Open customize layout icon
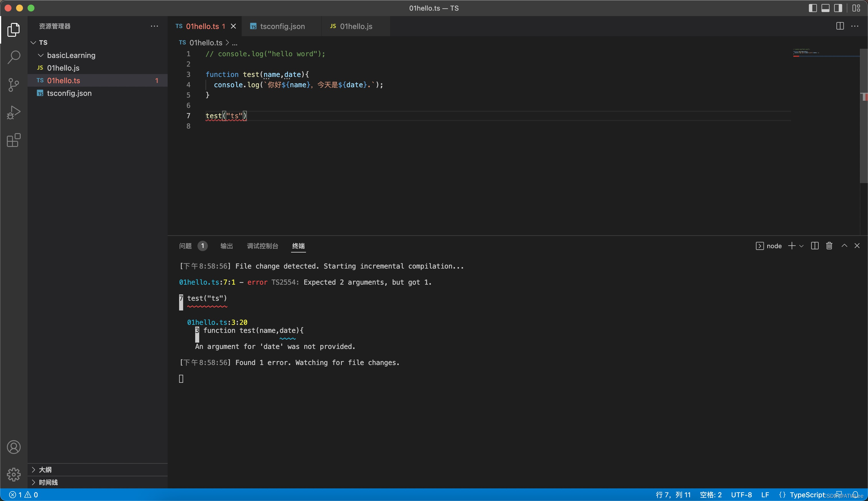This screenshot has width=868, height=501. (856, 8)
